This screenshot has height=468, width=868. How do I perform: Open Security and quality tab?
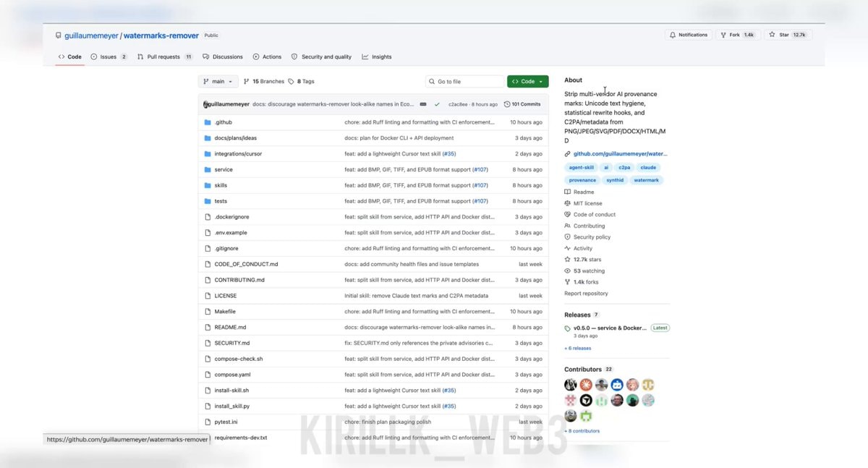point(321,56)
